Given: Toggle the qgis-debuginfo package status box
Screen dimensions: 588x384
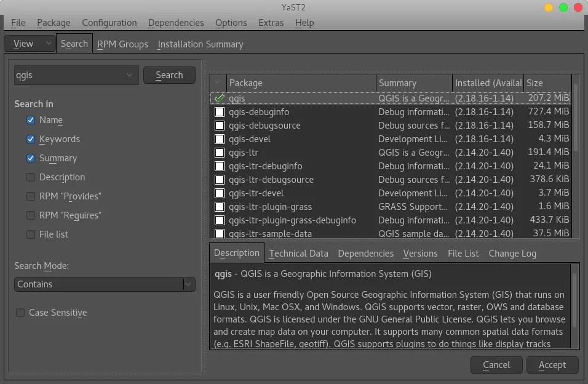Looking at the screenshot, I should point(220,112).
